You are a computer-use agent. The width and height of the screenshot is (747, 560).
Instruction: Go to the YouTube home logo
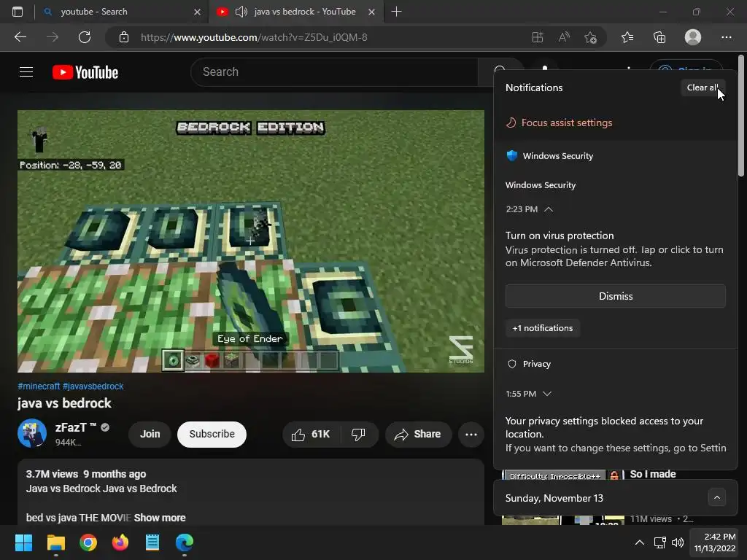(85, 72)
